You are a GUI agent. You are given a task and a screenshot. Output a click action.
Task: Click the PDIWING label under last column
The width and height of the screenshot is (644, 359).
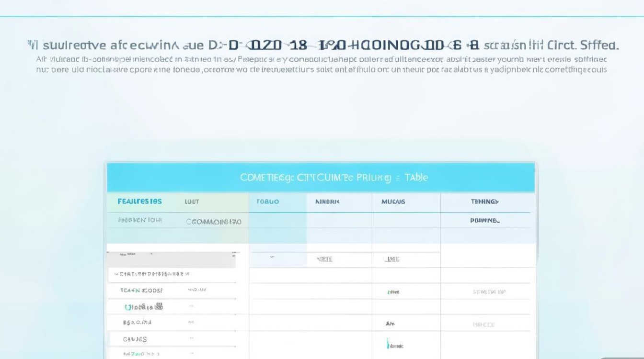point(485,221)
